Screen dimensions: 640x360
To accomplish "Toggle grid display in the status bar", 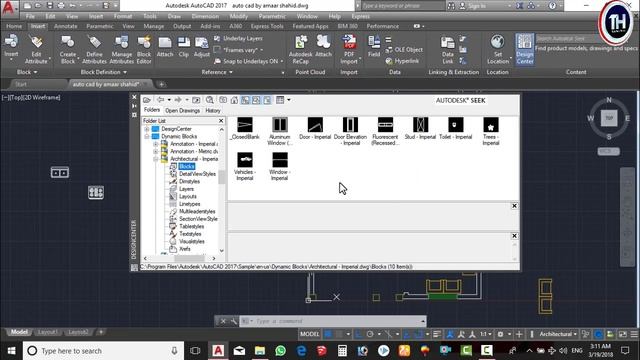I will (x=328, y=334).
